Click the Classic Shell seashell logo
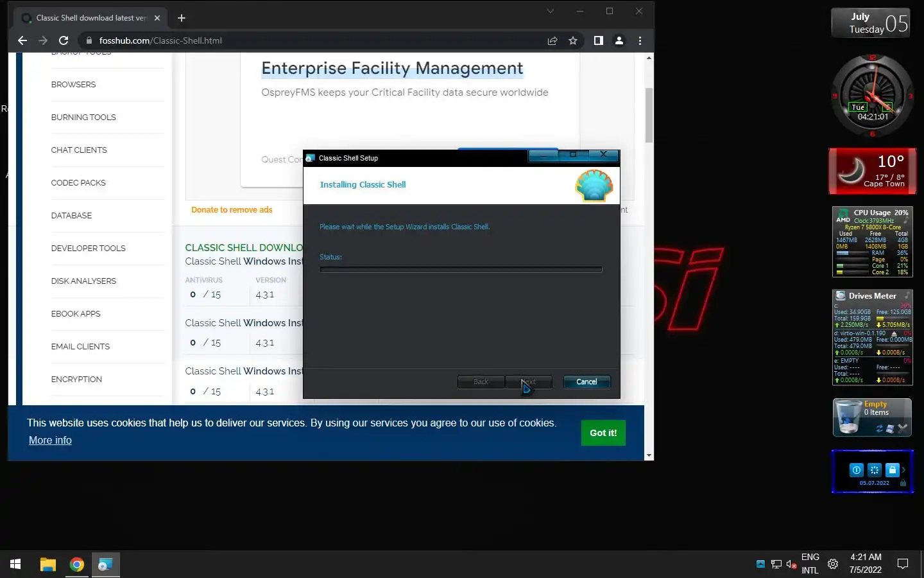The height and width of the screenshot is (578, 924). click(x=594, y=186)
